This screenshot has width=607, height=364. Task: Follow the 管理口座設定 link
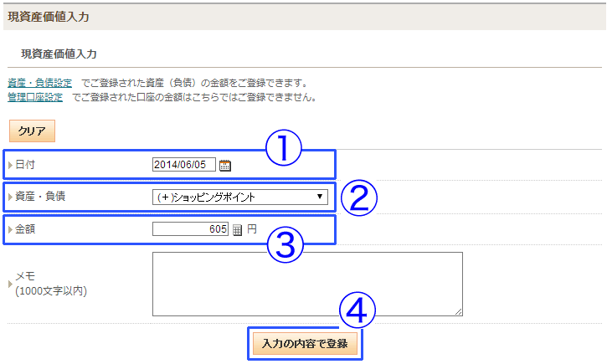click(35, 97)
